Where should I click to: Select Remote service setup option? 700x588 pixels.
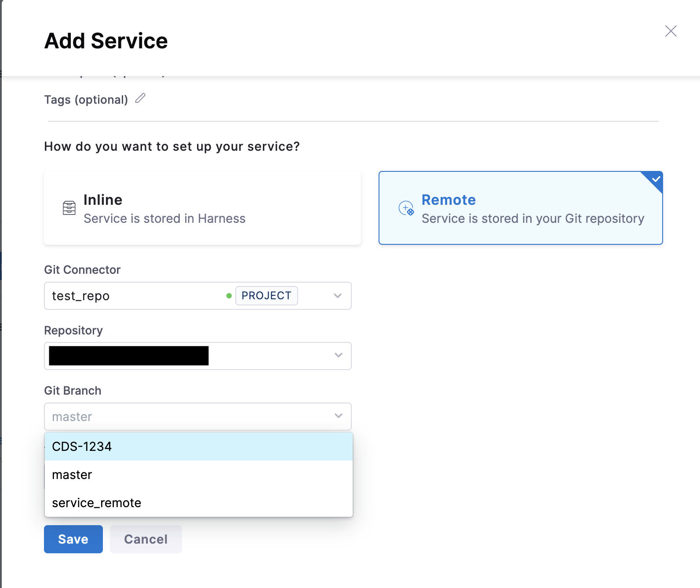click(x=520, y=208)
